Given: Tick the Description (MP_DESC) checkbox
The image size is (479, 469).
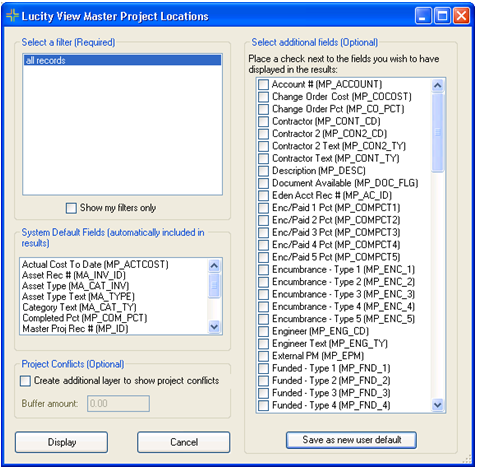Looking at the screenshot, I should pyautogui.click(x=263, y=171).
